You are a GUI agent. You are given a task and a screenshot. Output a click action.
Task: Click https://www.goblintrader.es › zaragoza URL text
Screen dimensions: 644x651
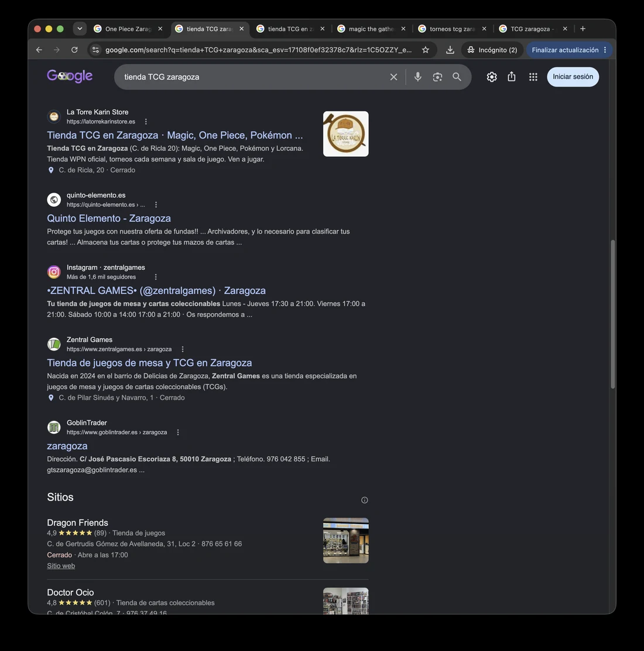point(117,432)
